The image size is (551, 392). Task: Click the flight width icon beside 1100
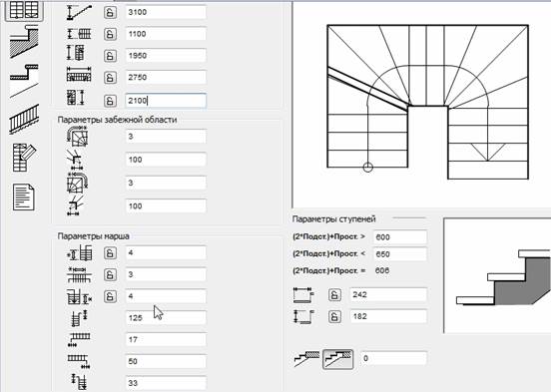tap(79, 34)
